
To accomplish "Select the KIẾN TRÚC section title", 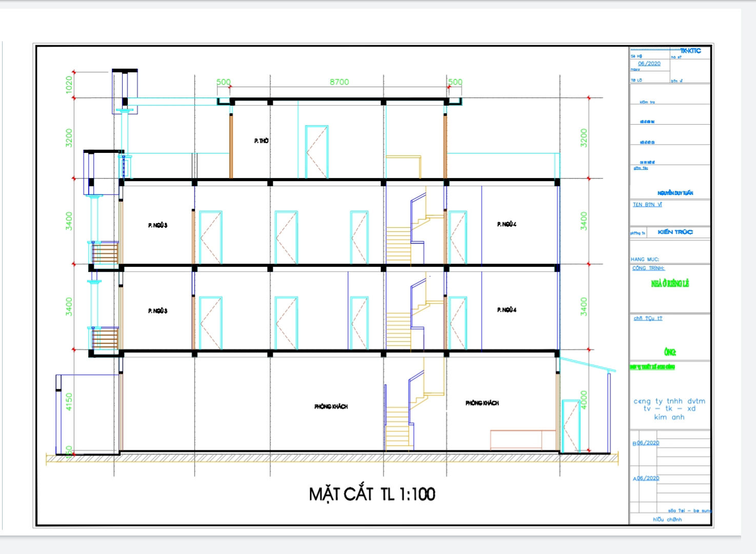I will click(x=675, y=232).
